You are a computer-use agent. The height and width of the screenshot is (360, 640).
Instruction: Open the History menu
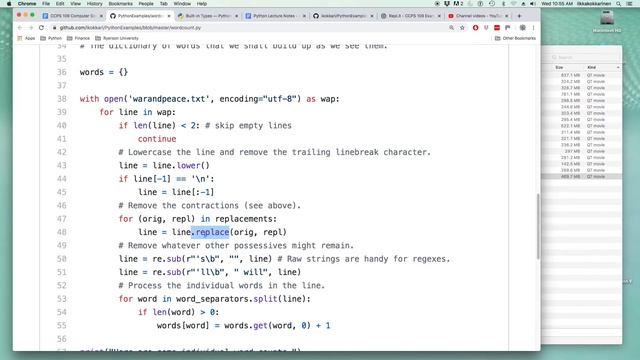95,4
